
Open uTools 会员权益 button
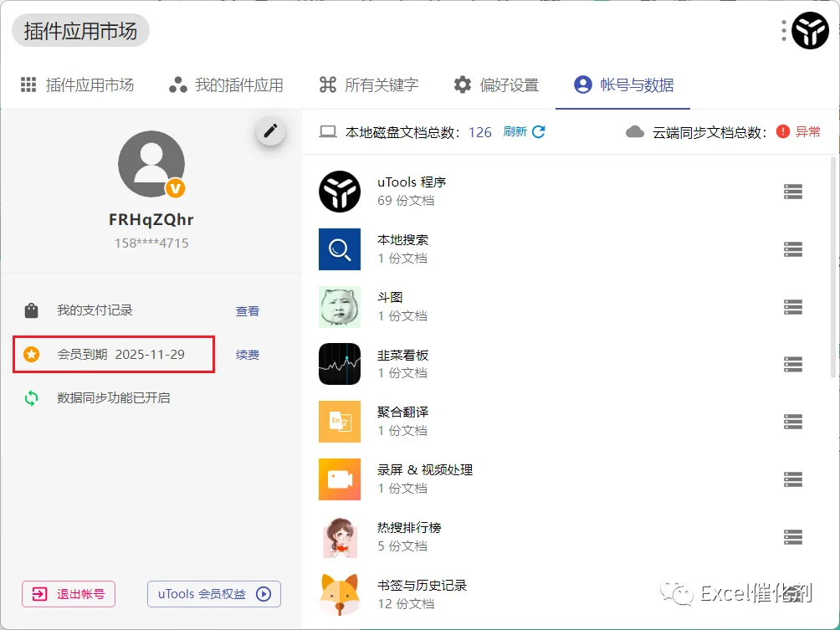point(214,593)
